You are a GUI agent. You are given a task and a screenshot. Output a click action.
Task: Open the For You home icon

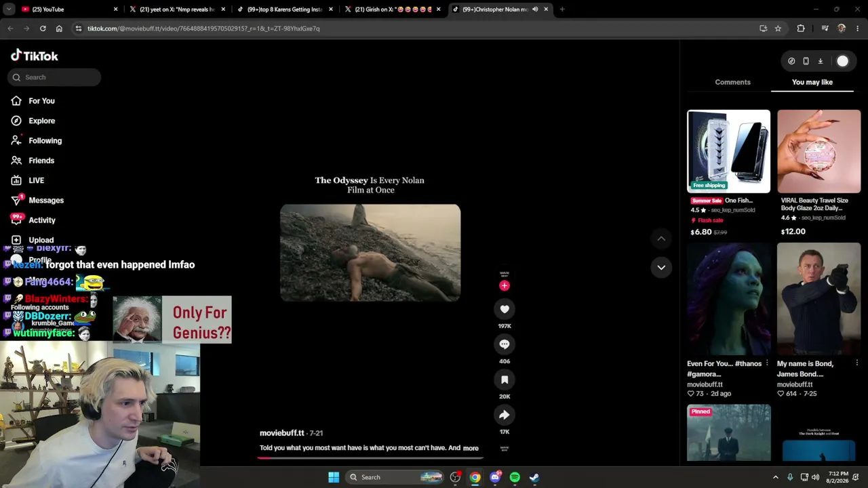pos(16,101)
